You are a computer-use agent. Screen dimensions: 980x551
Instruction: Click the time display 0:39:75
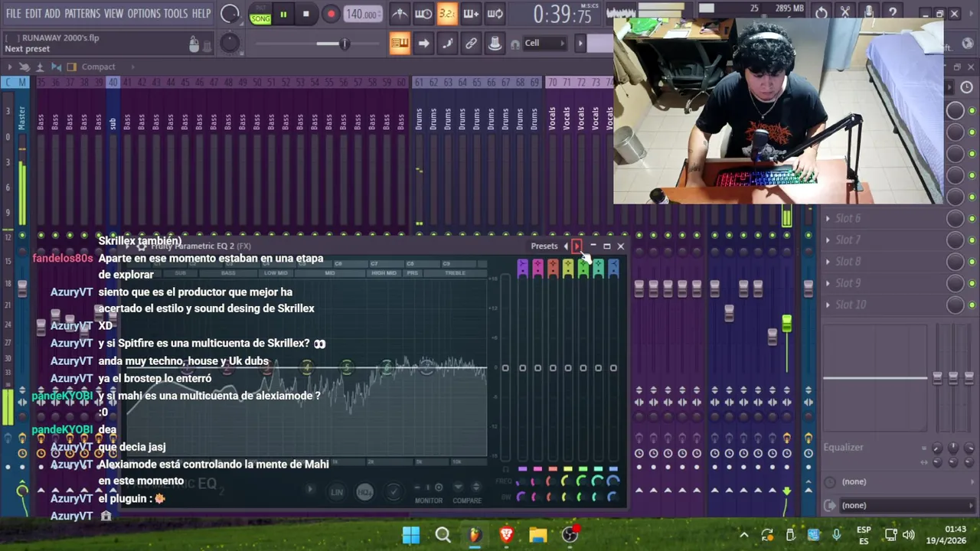(563, 15)
